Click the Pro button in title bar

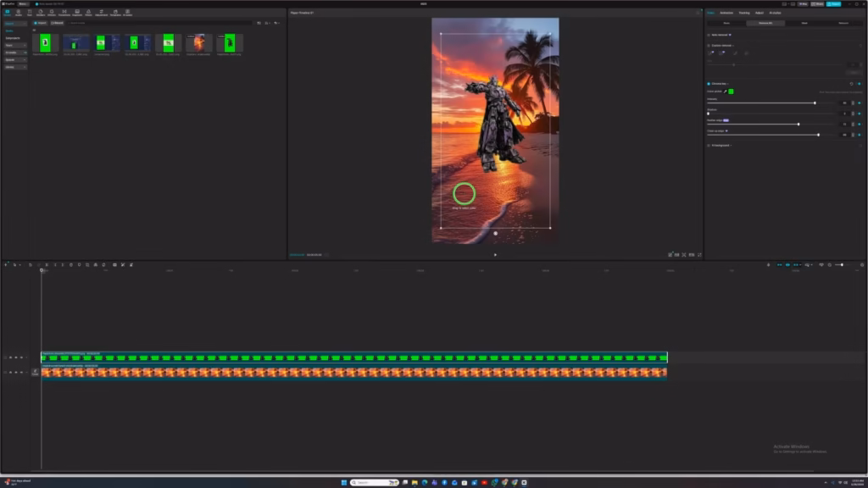pyautogui.click(x=803, y=4)
